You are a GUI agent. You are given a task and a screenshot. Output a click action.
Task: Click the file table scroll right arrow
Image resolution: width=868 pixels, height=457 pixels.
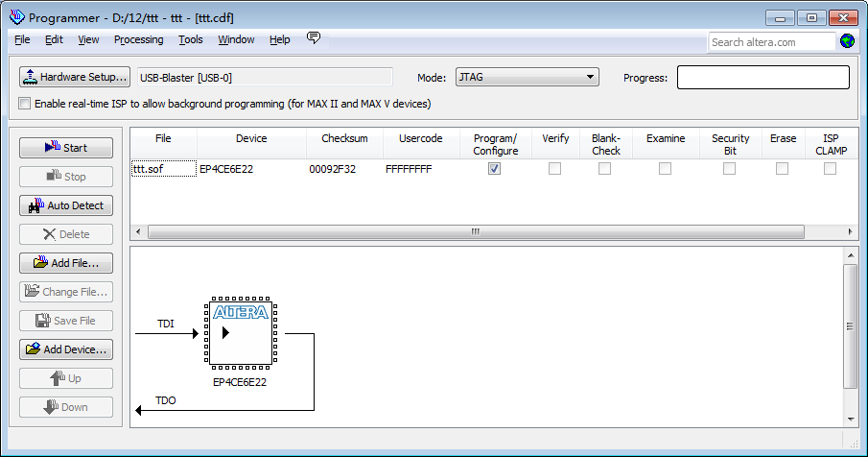pyautogui.click(x=851, y=231)
